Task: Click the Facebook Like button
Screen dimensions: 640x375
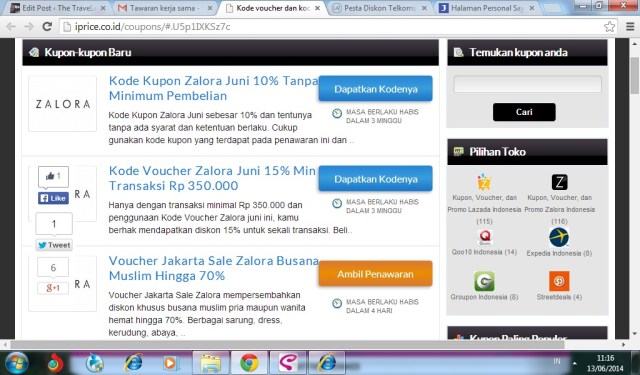Action: [53, 198]
